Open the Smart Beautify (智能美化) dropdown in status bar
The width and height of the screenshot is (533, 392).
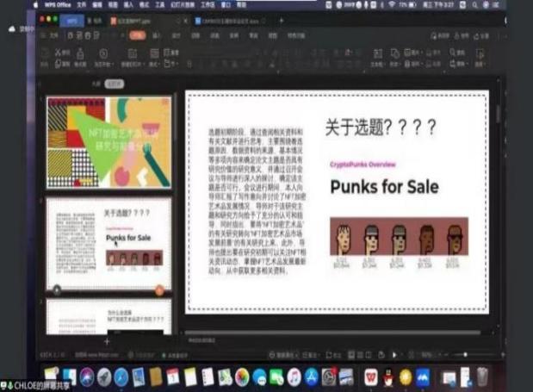284,355
